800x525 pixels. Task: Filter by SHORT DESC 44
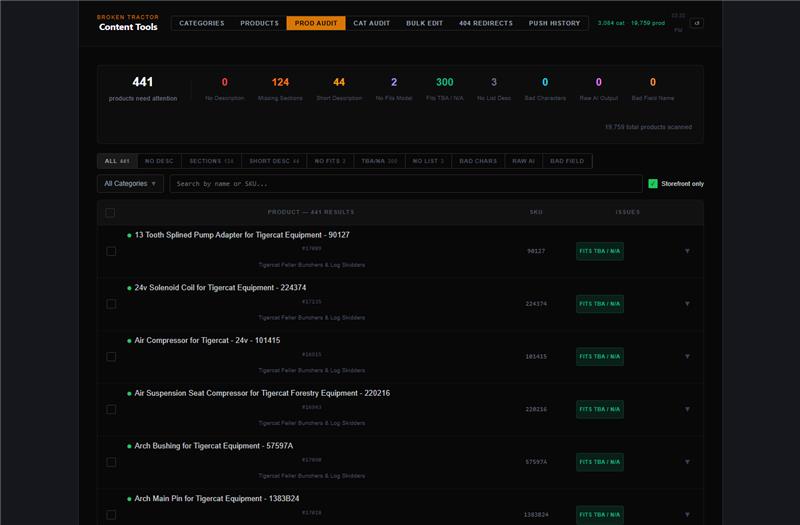coord(274,161)
